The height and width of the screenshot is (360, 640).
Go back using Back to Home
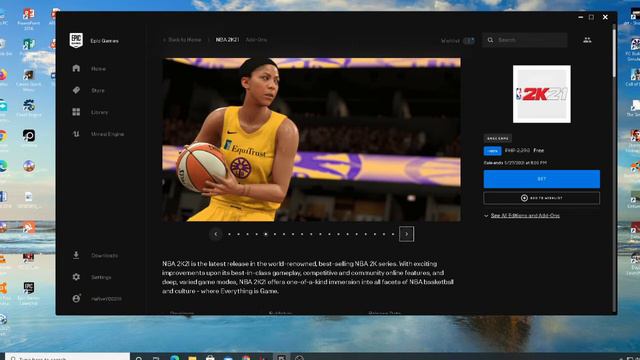182,40
